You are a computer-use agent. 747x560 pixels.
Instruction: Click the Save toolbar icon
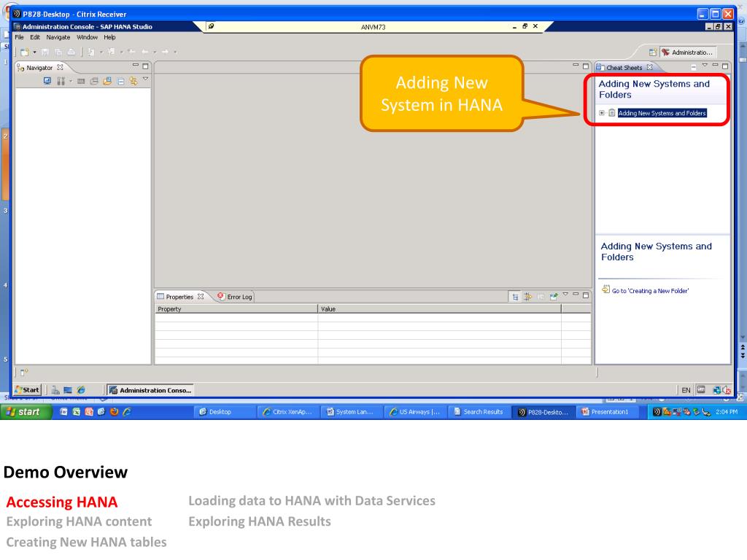(45, 52)
